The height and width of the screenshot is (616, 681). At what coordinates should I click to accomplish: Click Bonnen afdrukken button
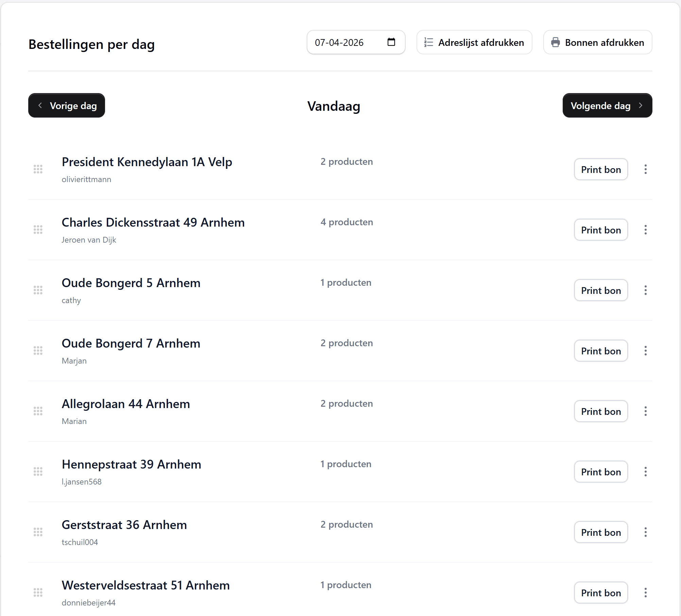(597, 42)
